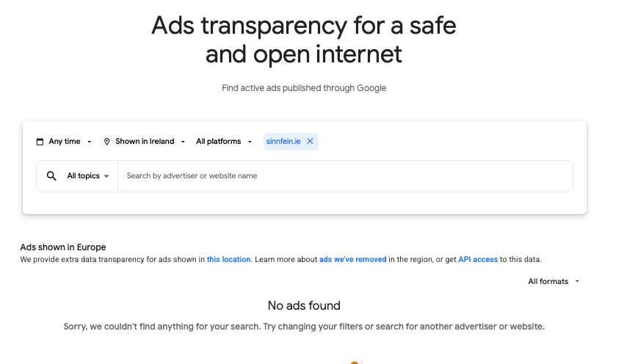Click the location pin icon
624x364 pixels.
tap(106, 142)
